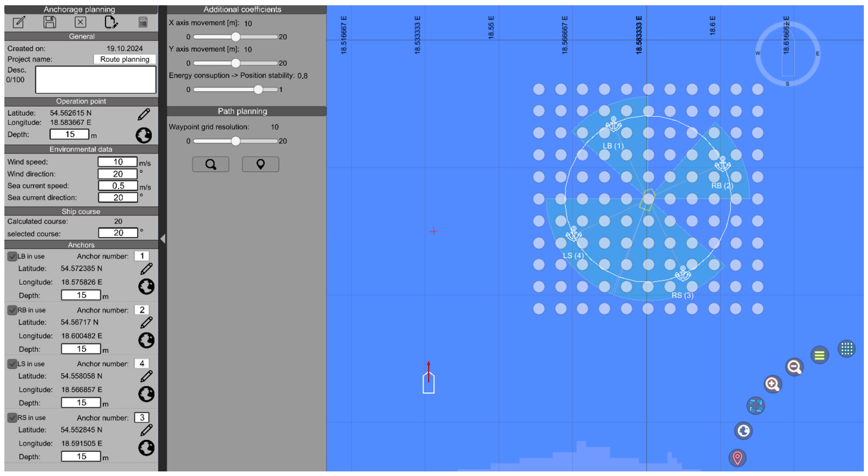Image resolution: width=868 pixels, height=476 pixels.
Task: Click the globe icon next to Operation point depth
Action: tap(144, 135)
